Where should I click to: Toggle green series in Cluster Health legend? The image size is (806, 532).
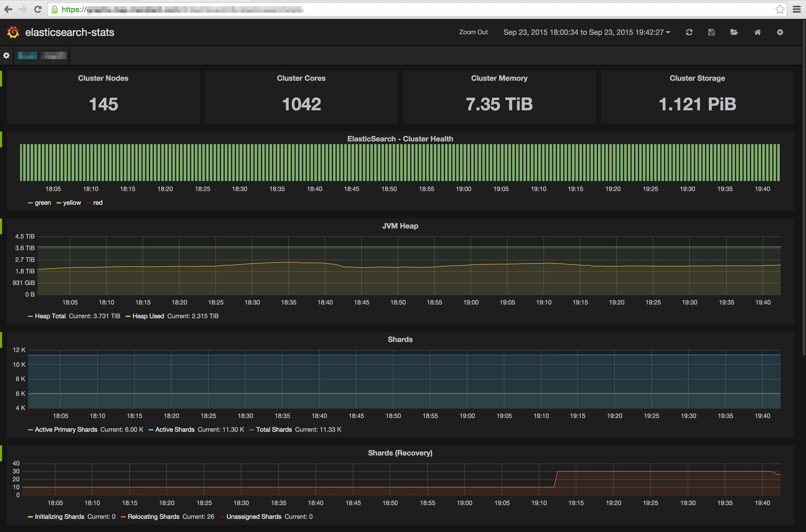43,203
